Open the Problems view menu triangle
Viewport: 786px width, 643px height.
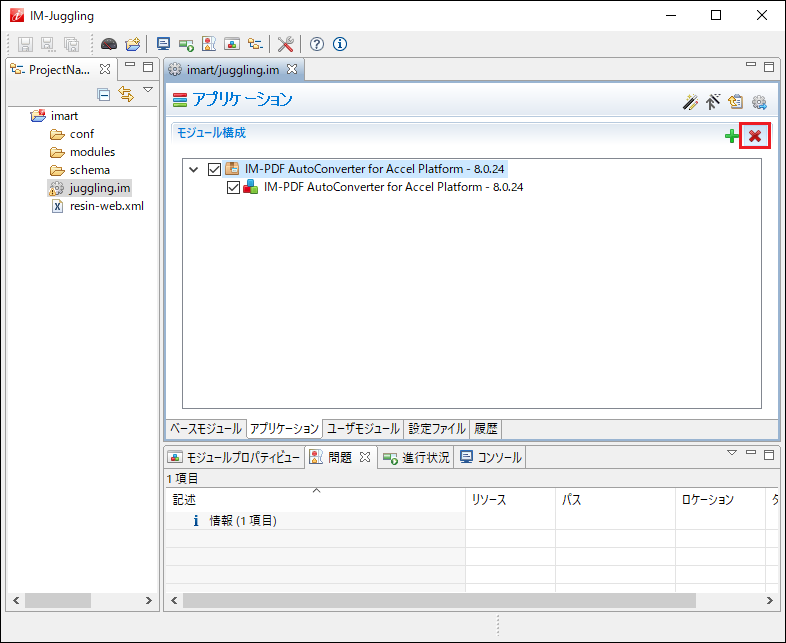pyautogui.click(x=731, y=453)
